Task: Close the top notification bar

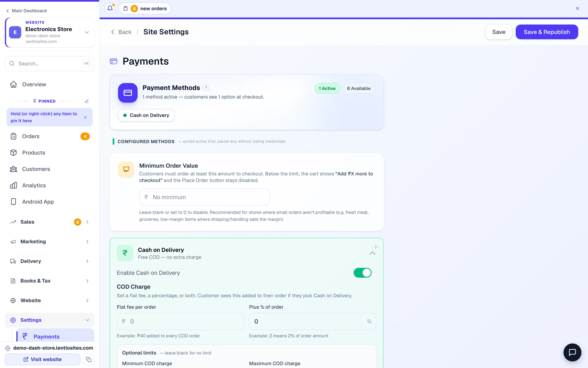Action: tap(578, 9)
